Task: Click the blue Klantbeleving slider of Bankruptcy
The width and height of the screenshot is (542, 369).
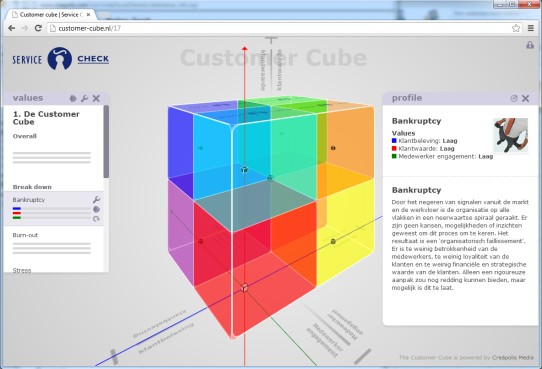Action: (52, 208)
